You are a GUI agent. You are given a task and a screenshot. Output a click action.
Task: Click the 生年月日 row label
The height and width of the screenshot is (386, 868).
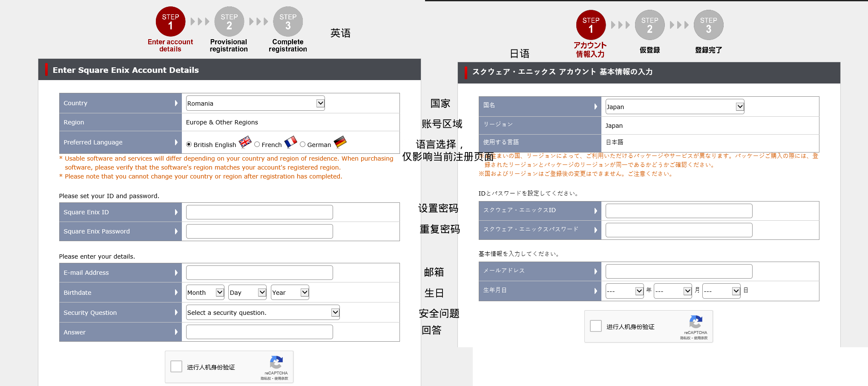coord(495,290)
